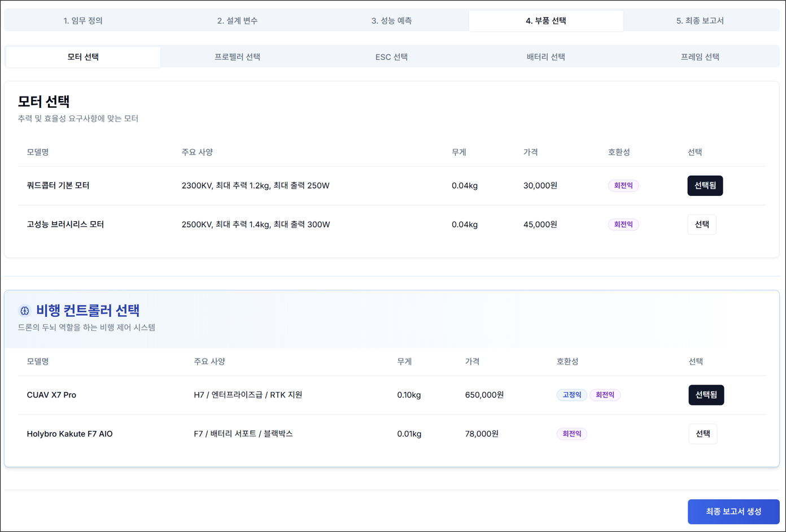
Task: Click the brain icon beside 비행 컨트롤러 선택
Action: click(x=24, y=311)
